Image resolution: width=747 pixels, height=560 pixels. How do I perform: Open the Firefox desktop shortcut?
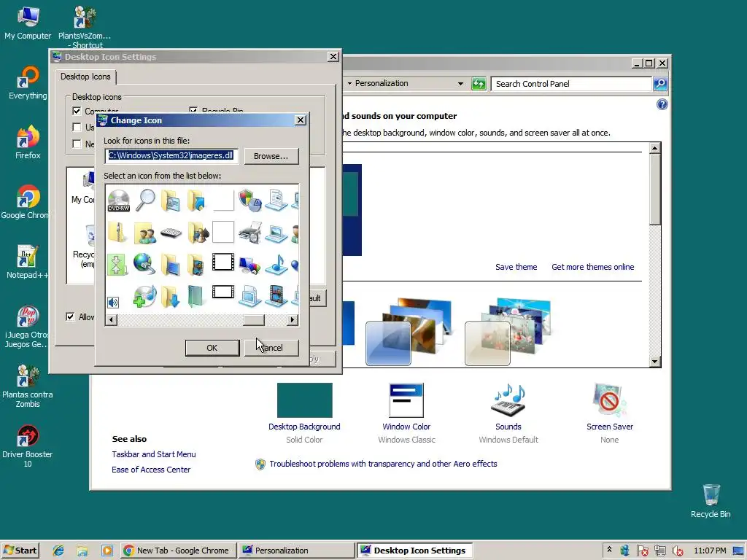pyautogui.click(x=28, y=142)
